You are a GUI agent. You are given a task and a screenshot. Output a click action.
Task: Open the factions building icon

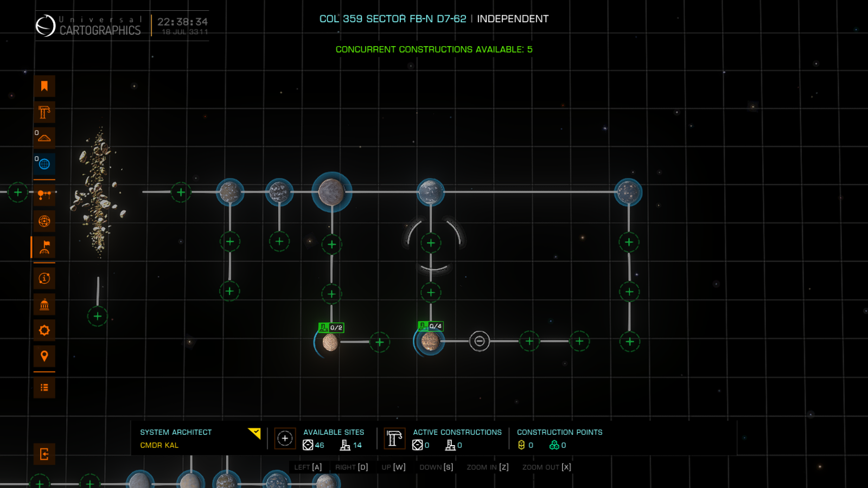tap(44, 305)
